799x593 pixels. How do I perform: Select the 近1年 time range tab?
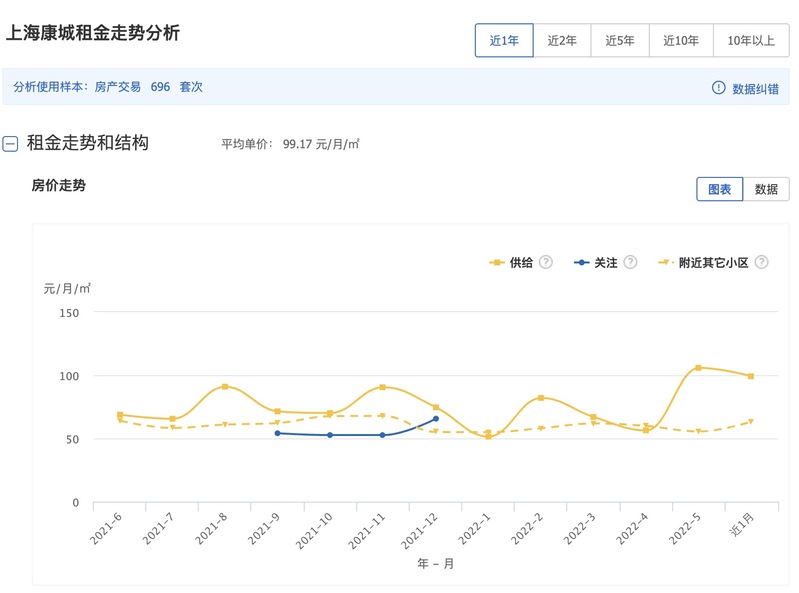pyautogui.click(x=504, y=40)
